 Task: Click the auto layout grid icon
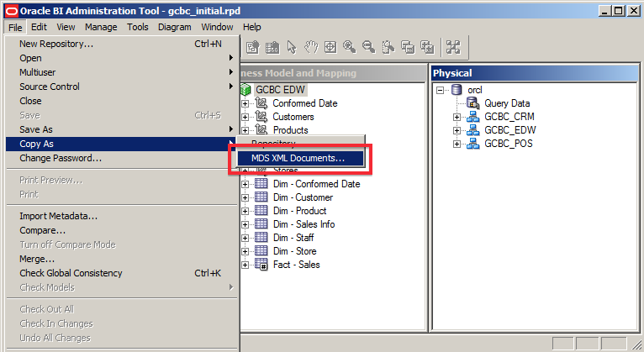coord(453,47)
